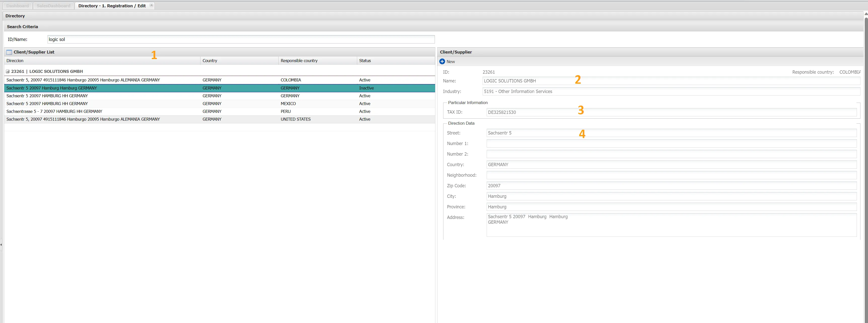Click the left edge panel collapse arrow
Image resolution: width=868 pixels, height=323 pixels.
[1, 245]
